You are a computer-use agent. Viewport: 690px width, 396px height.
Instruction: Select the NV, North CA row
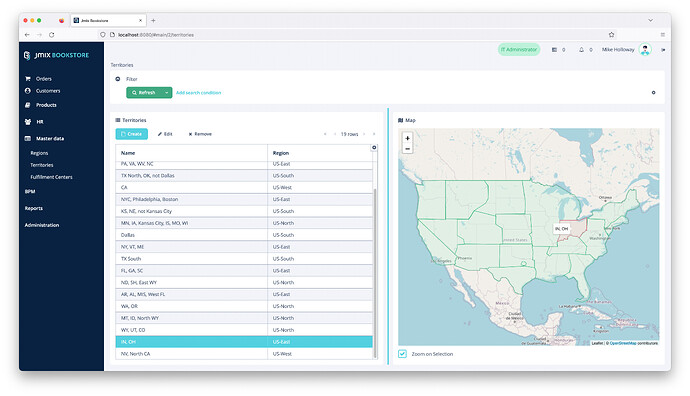(x=244, y=354)
